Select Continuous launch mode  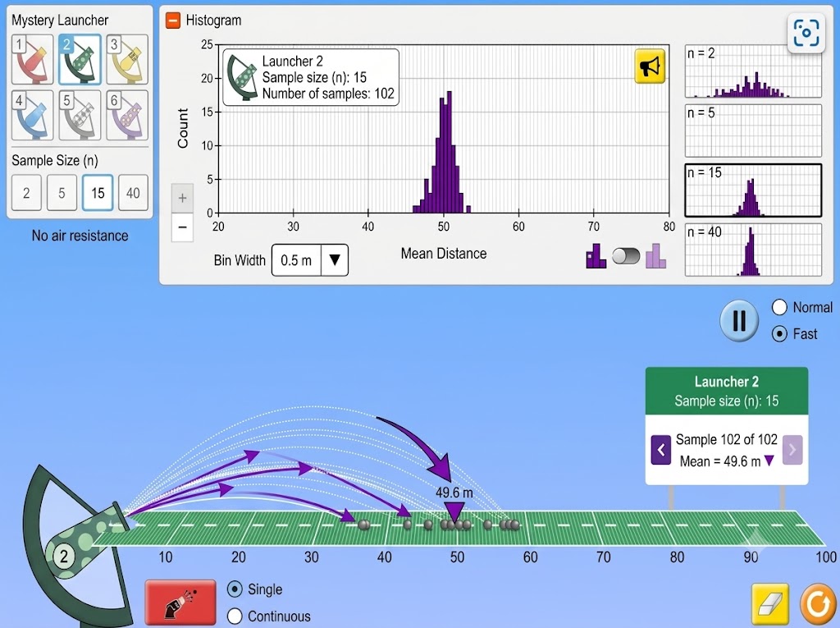tap(235, 617)
